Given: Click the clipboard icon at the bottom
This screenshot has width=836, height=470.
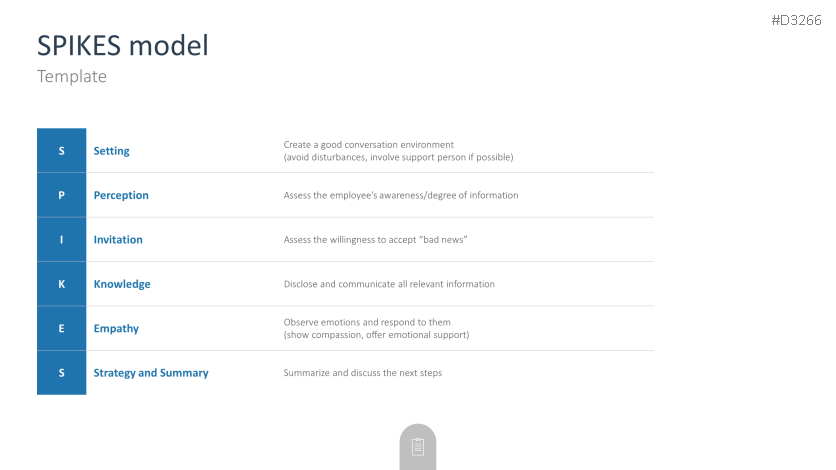Looking at the screenshot, I should (x=418, y=447).
